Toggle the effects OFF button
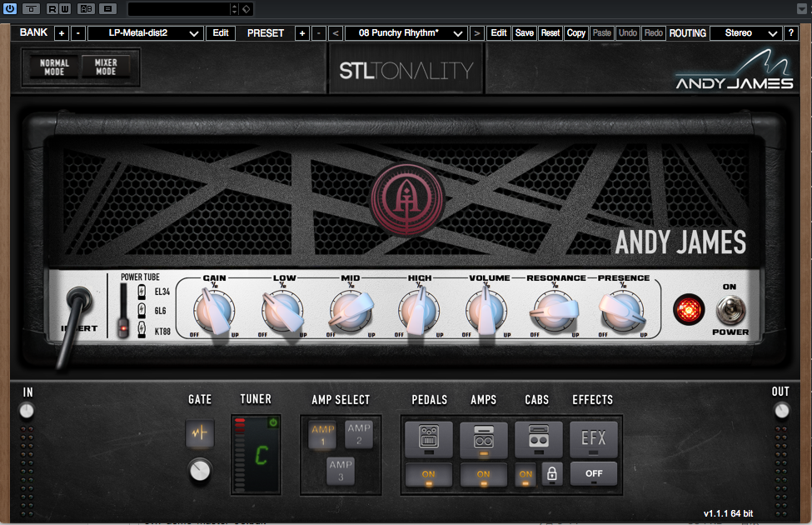 click(594, 473)
